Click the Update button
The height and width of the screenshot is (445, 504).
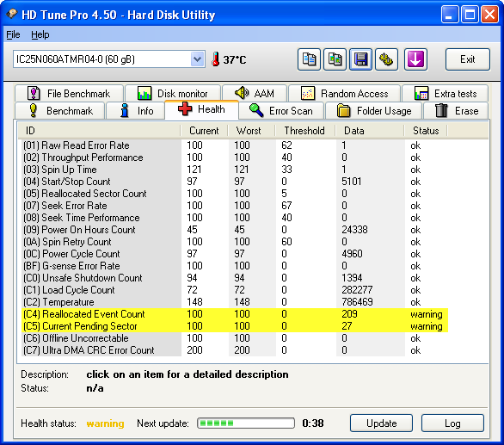pos(381,423)
